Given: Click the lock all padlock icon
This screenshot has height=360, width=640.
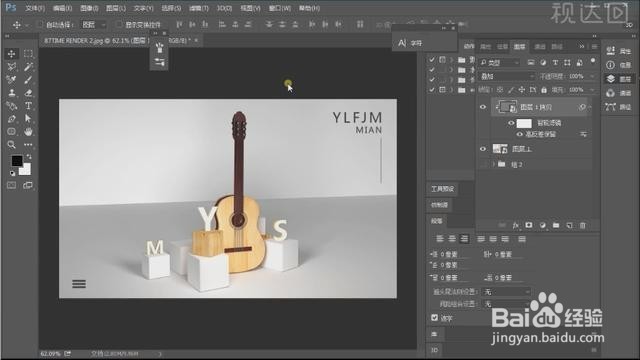Looking at the screenshot, I should (x=544, y=90).
